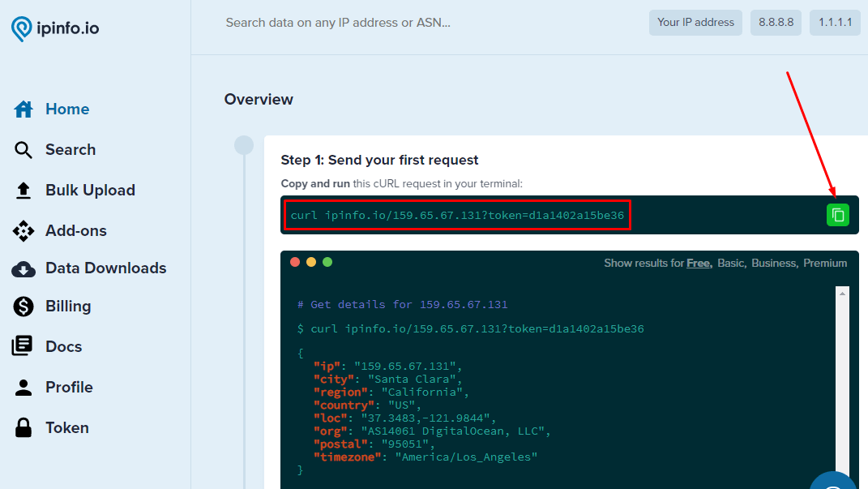Screen dimensions: 868x489
Task: Show results for Business plan
Action: tap(773, 263)
